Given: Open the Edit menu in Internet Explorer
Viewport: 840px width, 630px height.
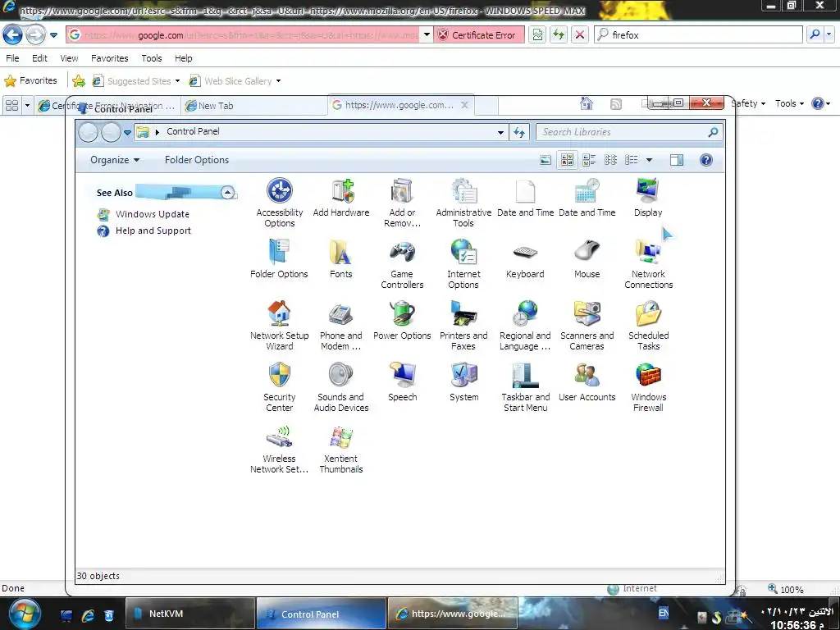Looking at the screenshot, I should coord(39,58).
